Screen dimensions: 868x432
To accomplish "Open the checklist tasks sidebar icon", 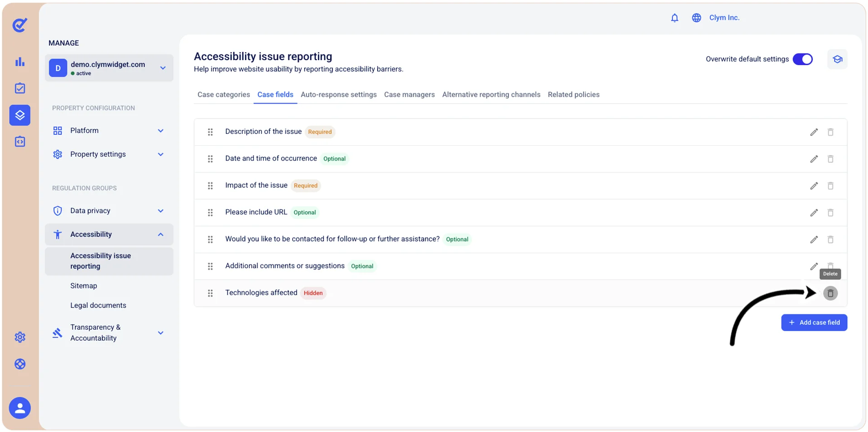I will 20,88.
